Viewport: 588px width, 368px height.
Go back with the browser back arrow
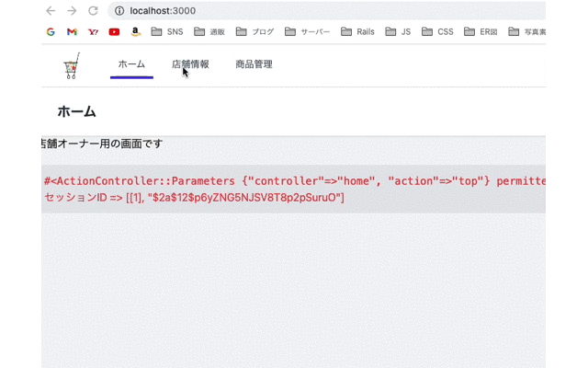[51, 11]
